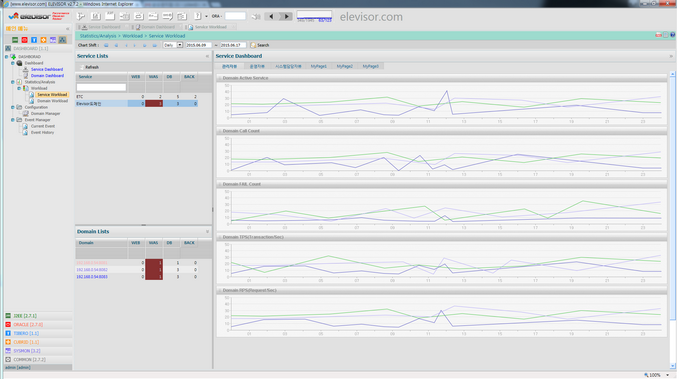680x379 pixels.
Task: Open the J2EE [2.7.1] accordion section
Action: pos(38,316)
